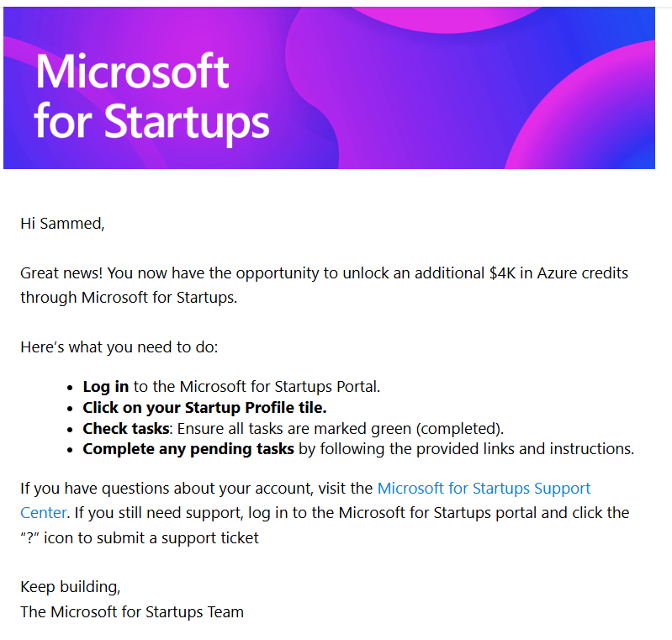
Task: Click 'for Startups' text in the banner
Action: 152,121
